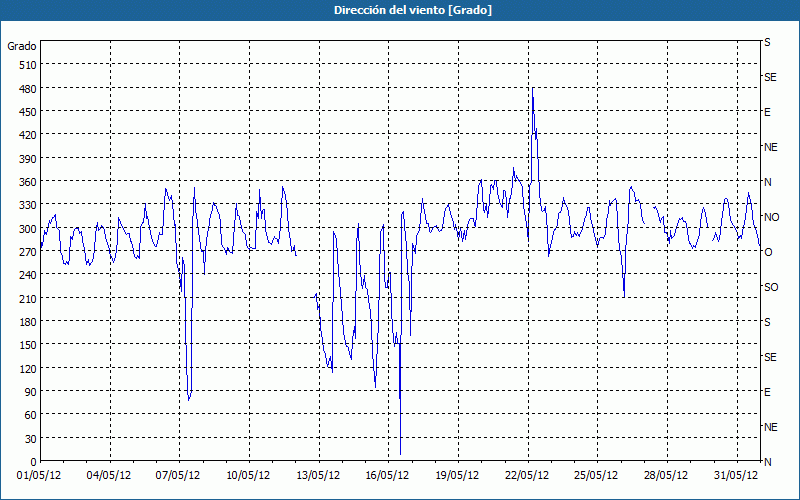
Task: Click the chart title 'Dirección del viento [Grado]'
Action: point(413,10)
